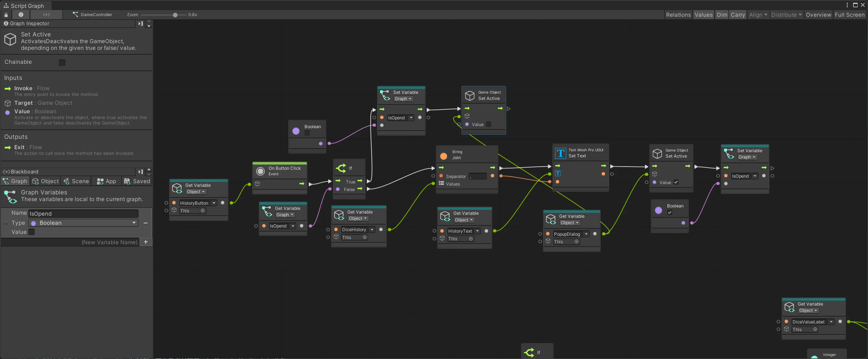
Task: Click the cube icon of first Set Active node
Action: [470, 96]
